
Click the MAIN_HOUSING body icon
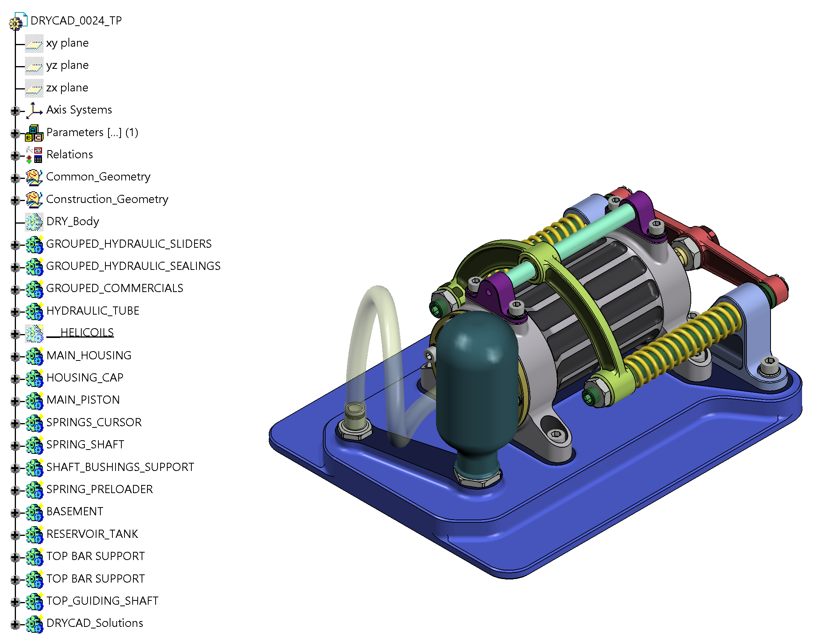coord(34,356)
